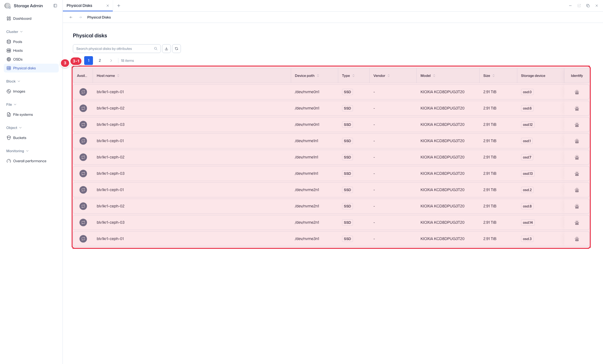Click the identify beacon icon for osd.12

click(577, 125)
